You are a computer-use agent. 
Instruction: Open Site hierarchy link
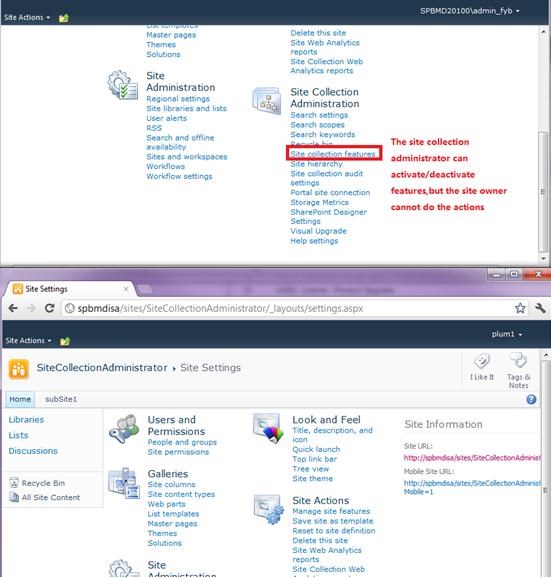(316, 164)
